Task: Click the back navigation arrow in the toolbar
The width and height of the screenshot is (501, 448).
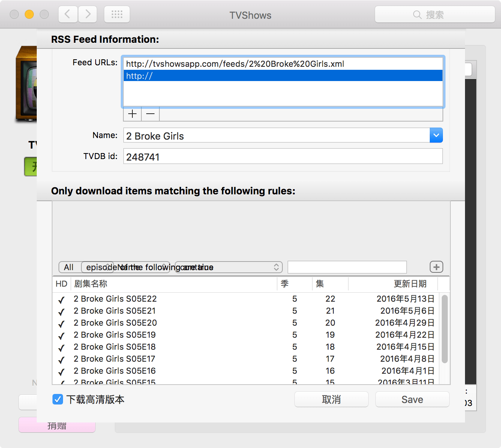Action: [x=68, y=14]
